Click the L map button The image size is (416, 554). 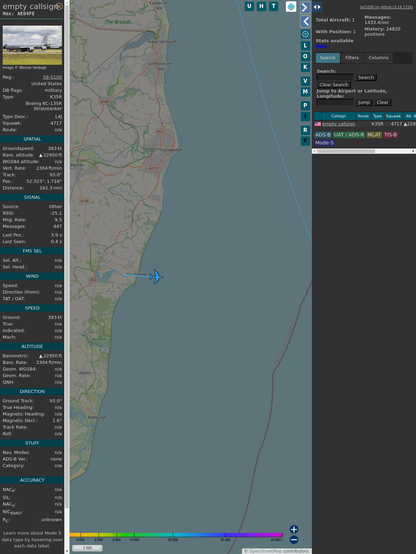click(x=305, y=46)
